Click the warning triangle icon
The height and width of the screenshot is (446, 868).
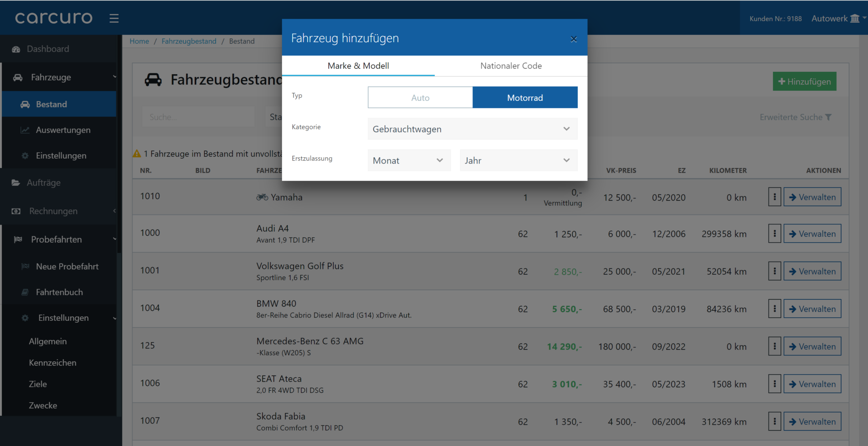click(x=137, y=154)
